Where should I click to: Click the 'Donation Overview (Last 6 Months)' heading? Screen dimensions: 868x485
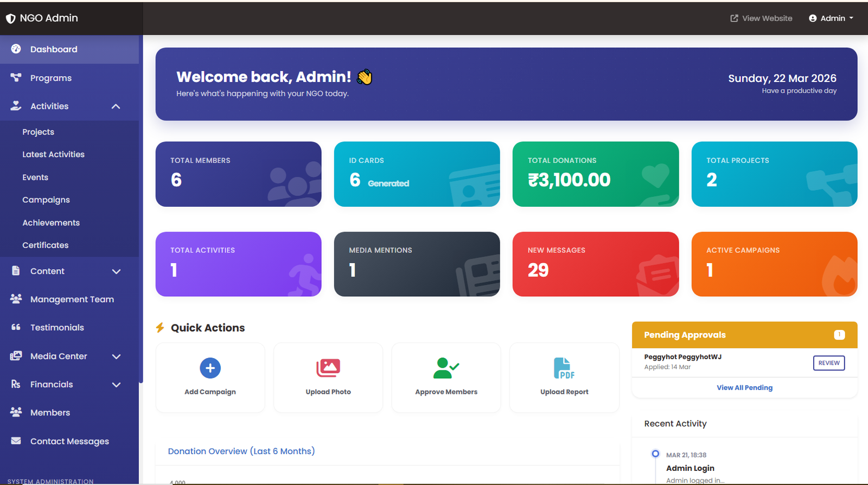coord(241,451)
